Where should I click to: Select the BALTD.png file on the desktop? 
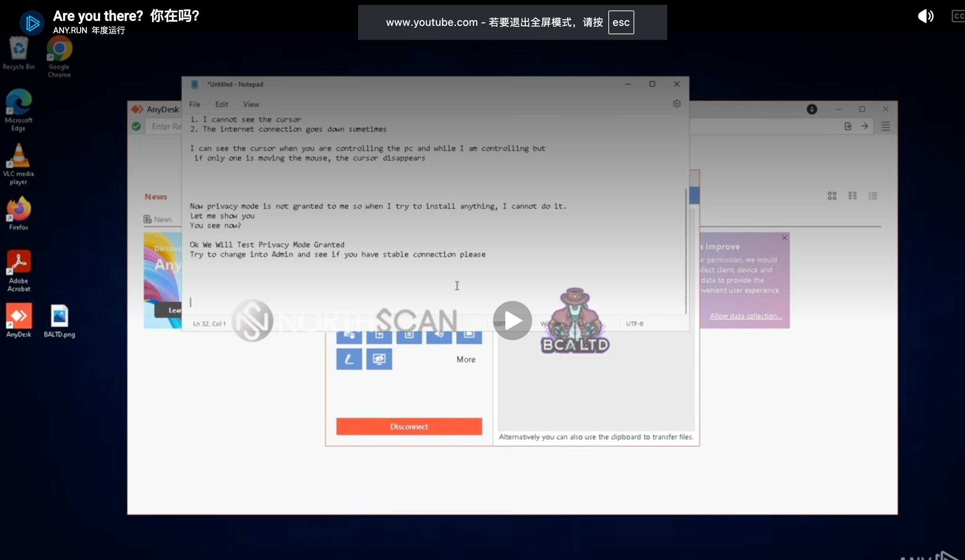tap(59, 321)
